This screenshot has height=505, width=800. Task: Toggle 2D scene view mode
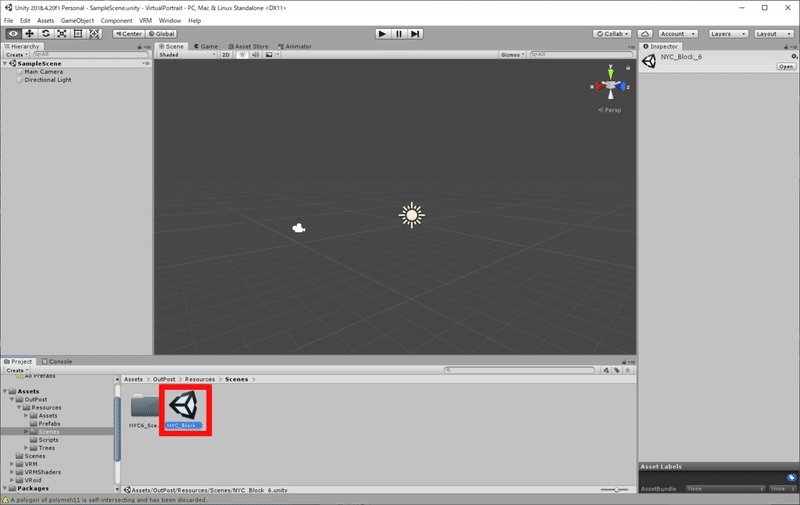coord(226,55)
